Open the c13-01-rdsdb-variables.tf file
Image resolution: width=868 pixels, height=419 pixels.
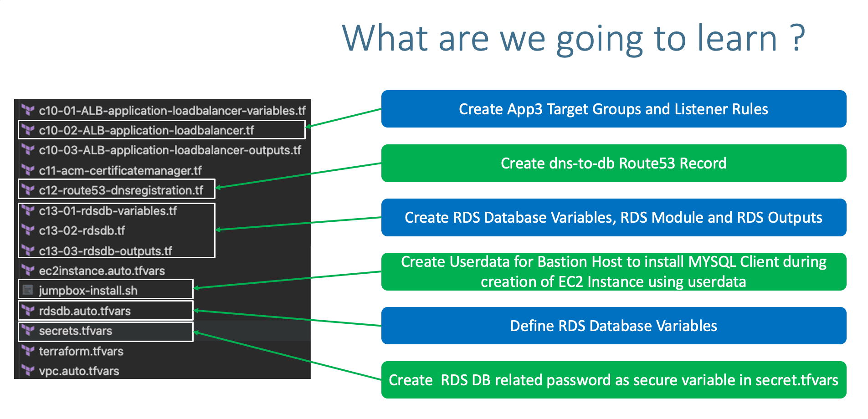tap(108, 211)
